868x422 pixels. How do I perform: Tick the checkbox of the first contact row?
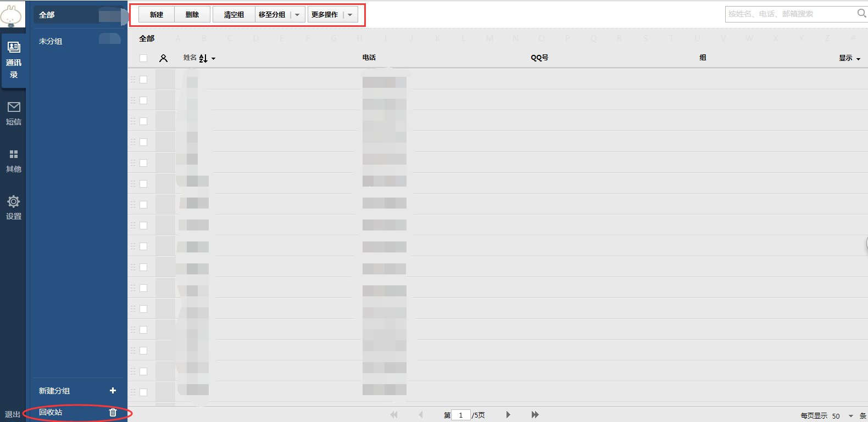click(x=143, y=80)
